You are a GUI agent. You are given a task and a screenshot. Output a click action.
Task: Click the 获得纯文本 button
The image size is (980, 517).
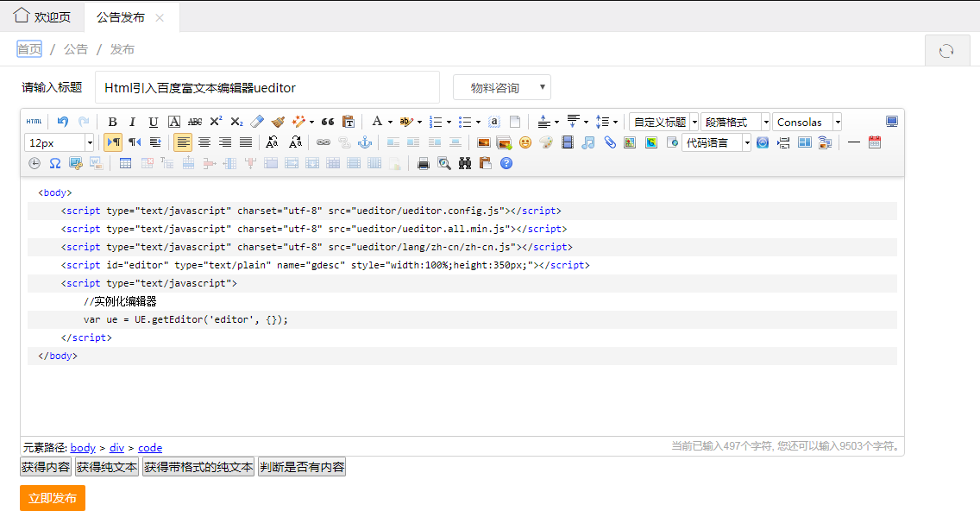point(106,467)
